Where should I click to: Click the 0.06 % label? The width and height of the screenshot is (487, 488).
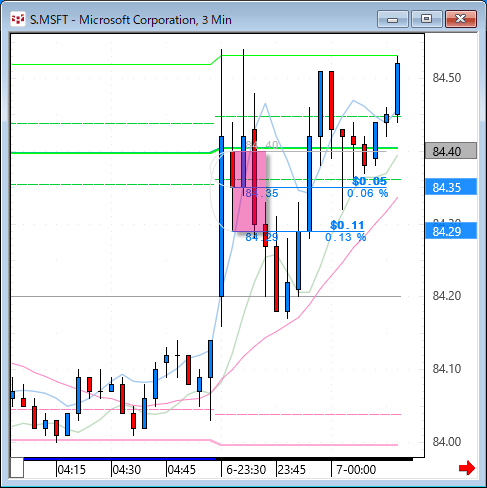368,193
